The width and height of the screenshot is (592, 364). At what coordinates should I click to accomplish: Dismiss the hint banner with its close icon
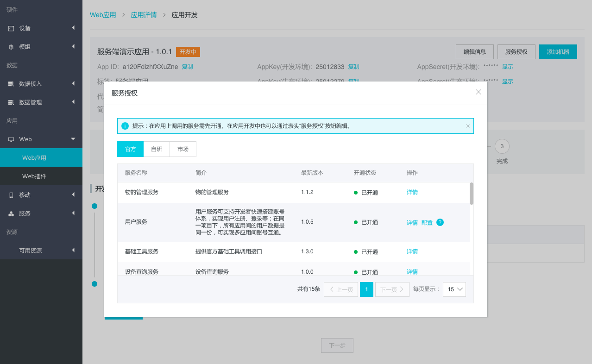467,126
